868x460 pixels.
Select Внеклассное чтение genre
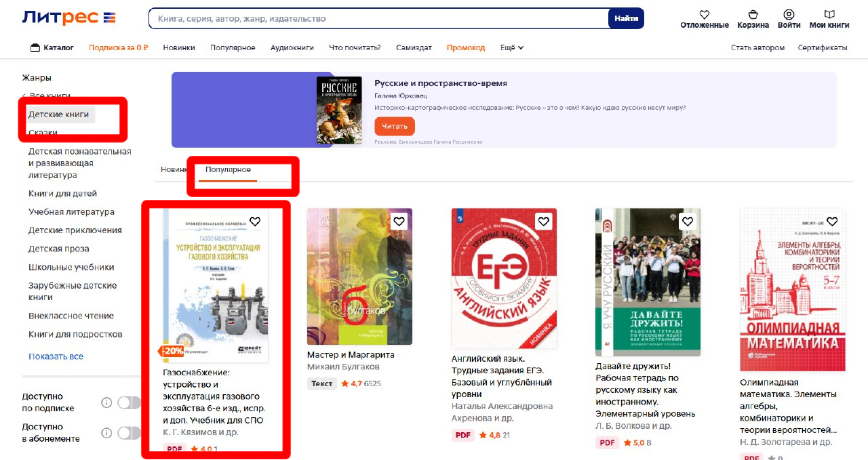coord(71,316)
